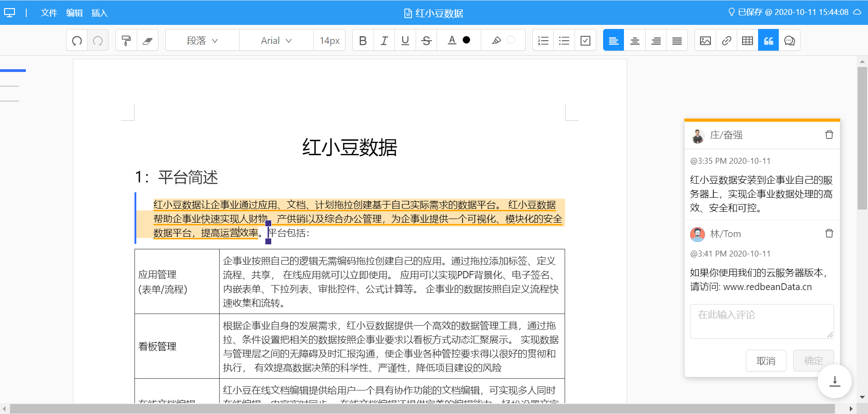Insert a checkbox task list

click(x=585, y=41)
